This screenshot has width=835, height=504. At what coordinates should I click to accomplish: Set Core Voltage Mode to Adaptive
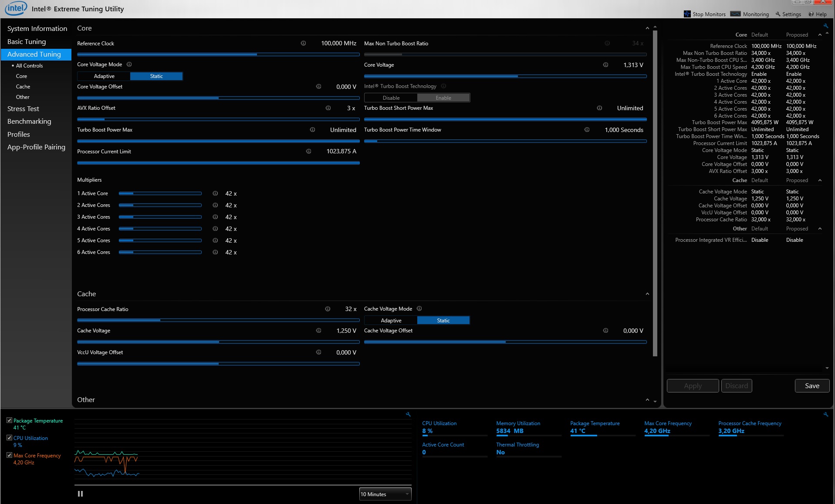pos(104,76)
